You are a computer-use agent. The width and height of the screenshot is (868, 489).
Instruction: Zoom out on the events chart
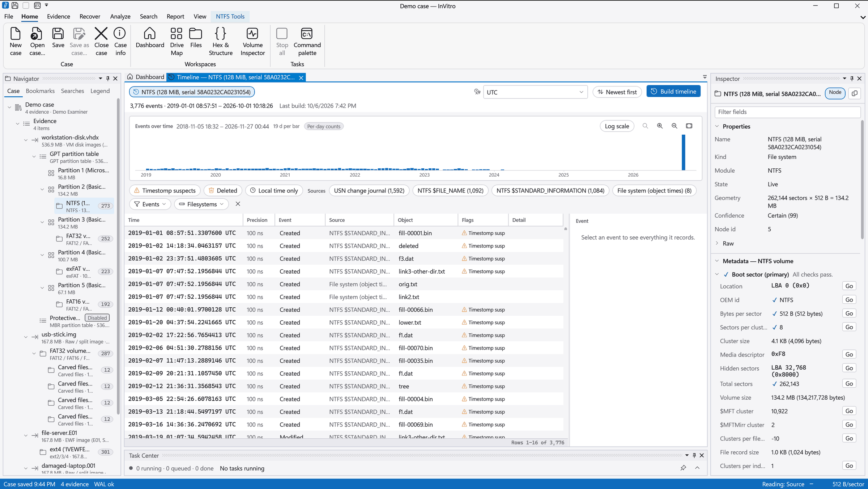[674, 126]
